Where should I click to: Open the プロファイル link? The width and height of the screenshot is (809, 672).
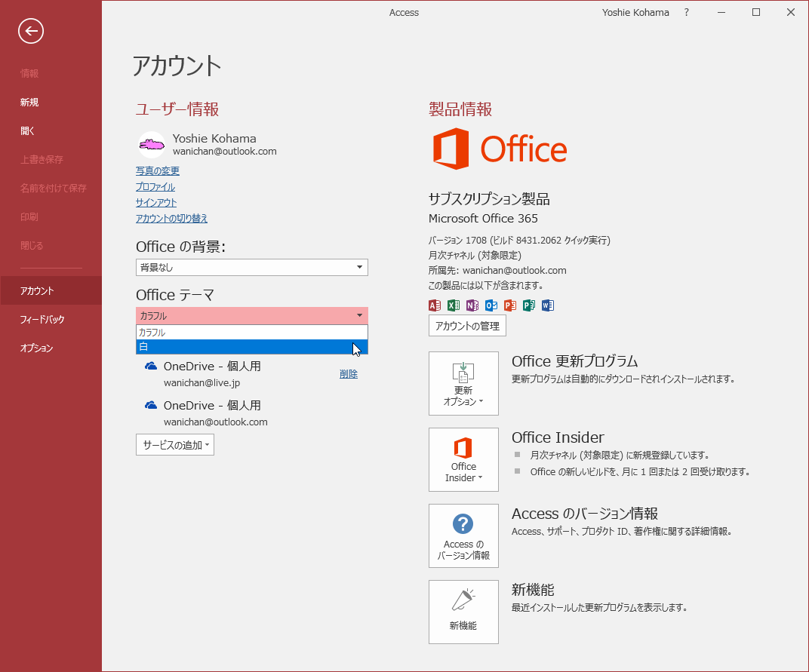click(155, 187)
